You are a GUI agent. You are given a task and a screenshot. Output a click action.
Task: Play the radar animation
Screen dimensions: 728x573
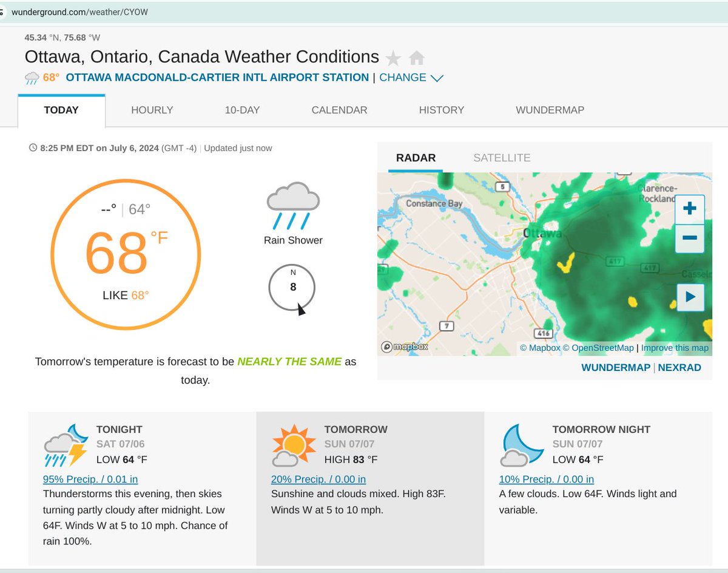point(690,297)
